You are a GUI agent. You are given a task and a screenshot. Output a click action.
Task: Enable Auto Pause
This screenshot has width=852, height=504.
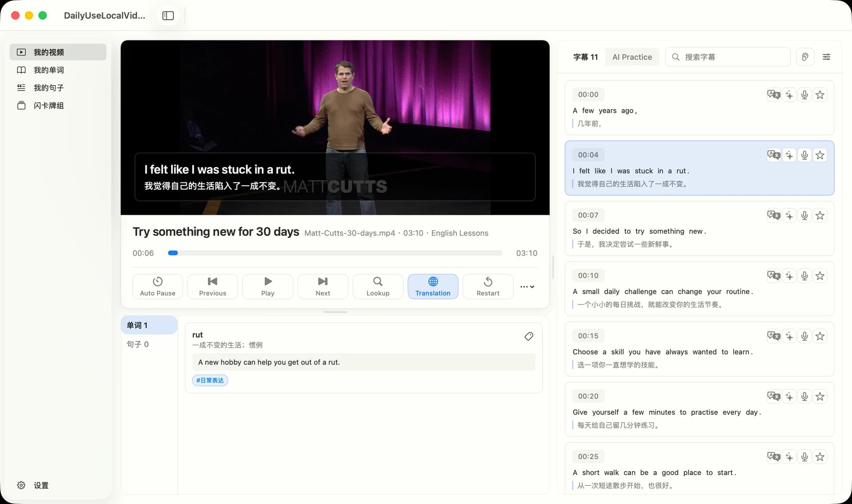pyautogui.click(x=158, y=287)
